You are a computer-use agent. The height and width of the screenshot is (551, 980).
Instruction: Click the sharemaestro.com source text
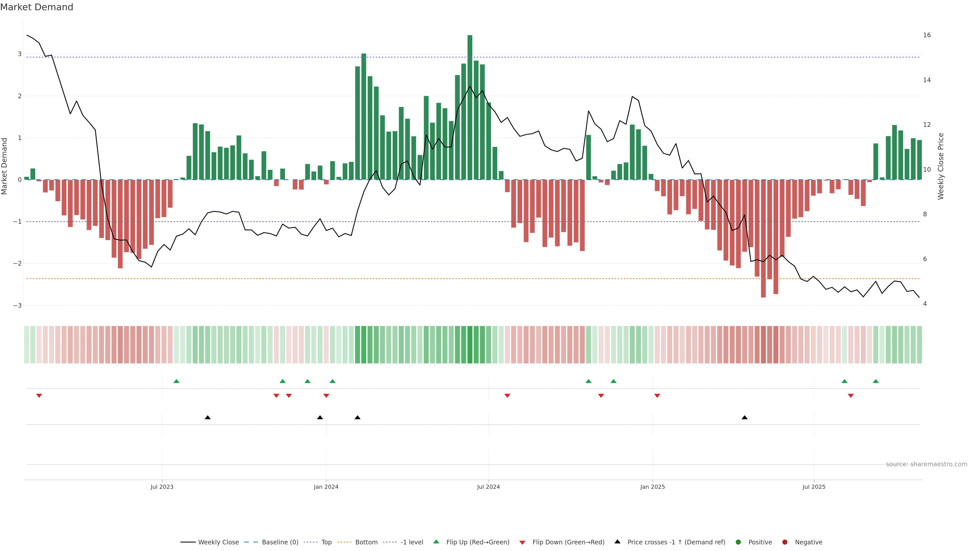pyautogui.click(x=926, y=464)
